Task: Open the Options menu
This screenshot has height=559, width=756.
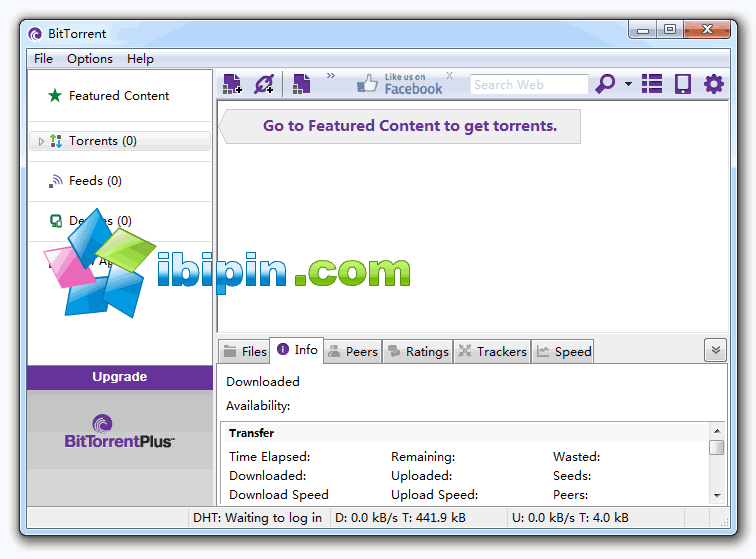Action: coord(90,59)
